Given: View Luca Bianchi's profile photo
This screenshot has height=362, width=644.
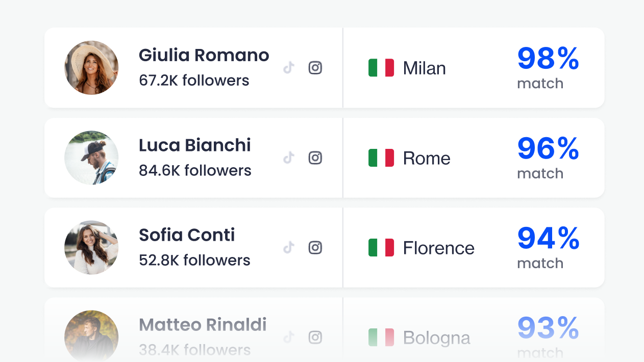Looking at the screenshot, I should coord(91,158).
